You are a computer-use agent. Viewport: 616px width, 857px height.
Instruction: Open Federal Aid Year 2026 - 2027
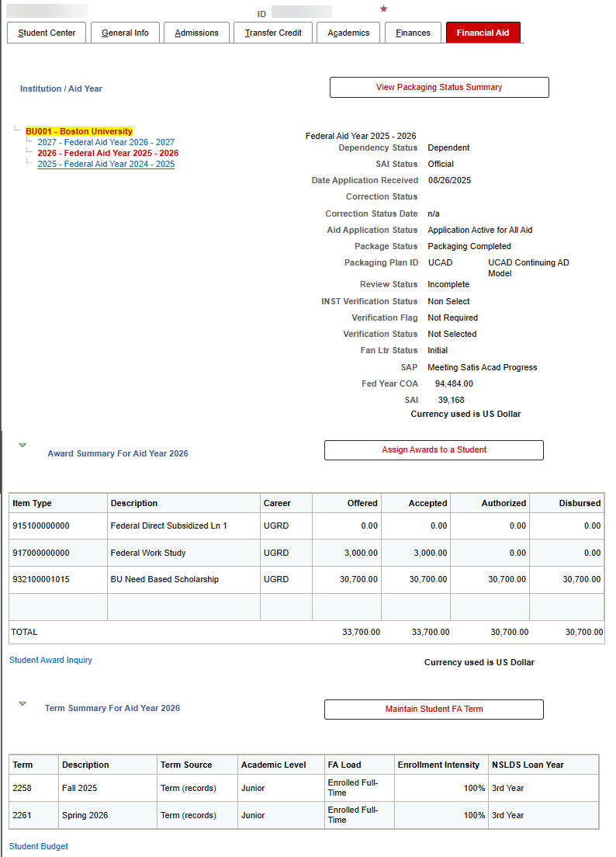coord(106,142)
